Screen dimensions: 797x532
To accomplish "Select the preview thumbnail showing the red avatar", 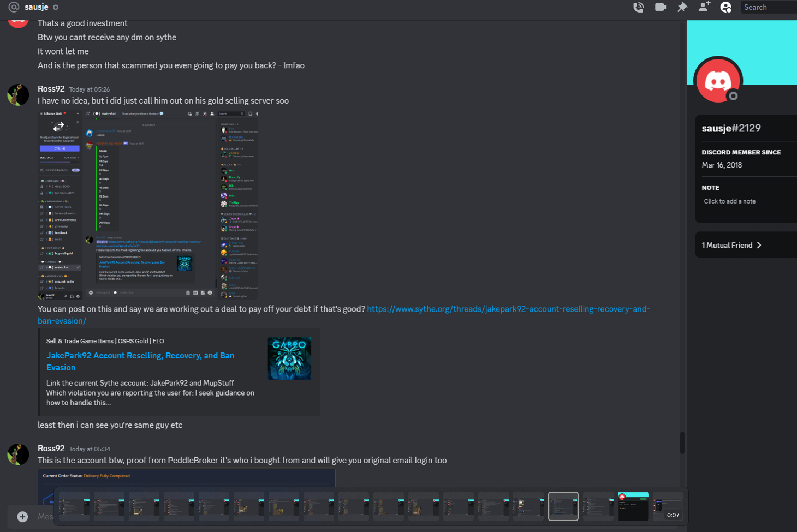I will pos(633,506).
